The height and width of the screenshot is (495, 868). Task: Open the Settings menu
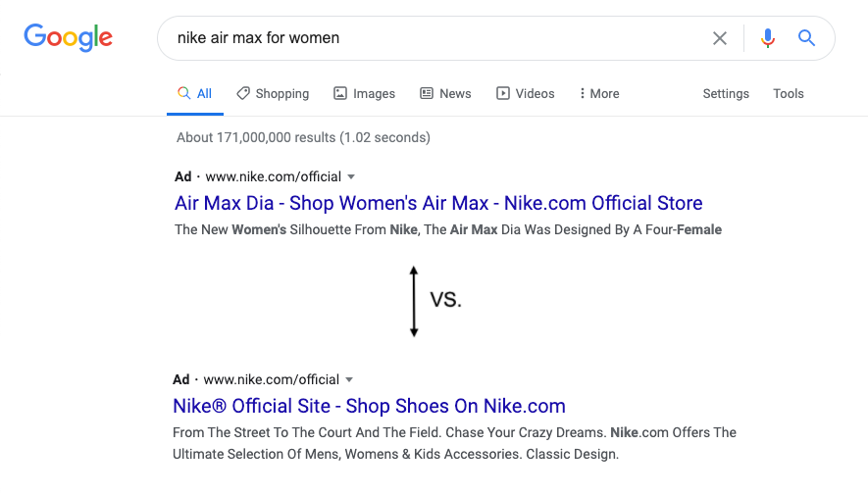[x=726, y=94]
